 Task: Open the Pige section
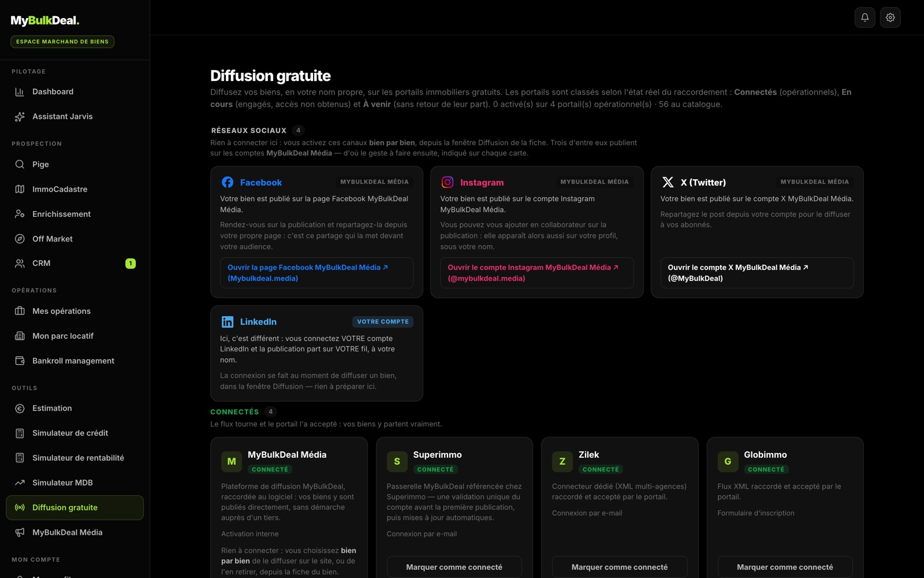click(75, 164)
